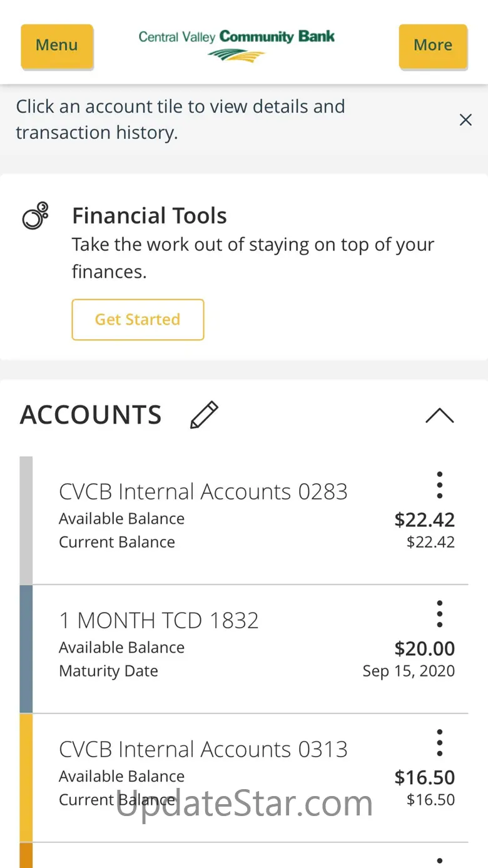
Task: Open options for CVCB Internal Accounts 0313
Action: 440,743
